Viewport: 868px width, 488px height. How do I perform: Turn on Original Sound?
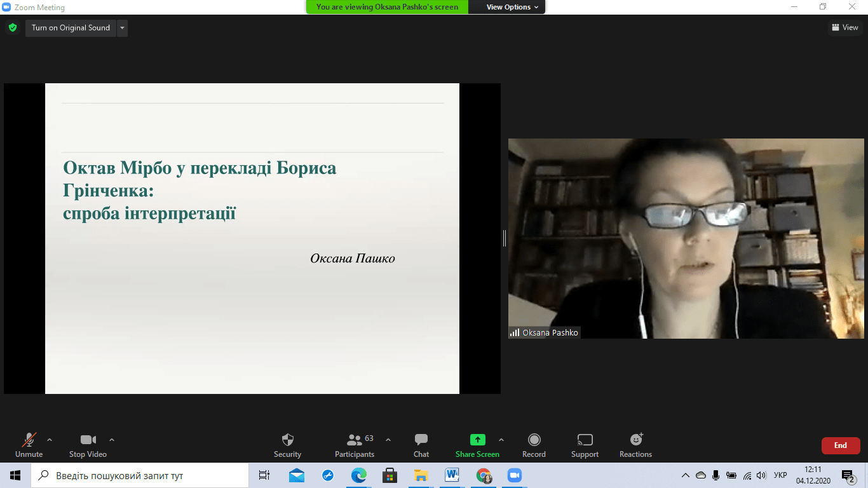[71, 28]
